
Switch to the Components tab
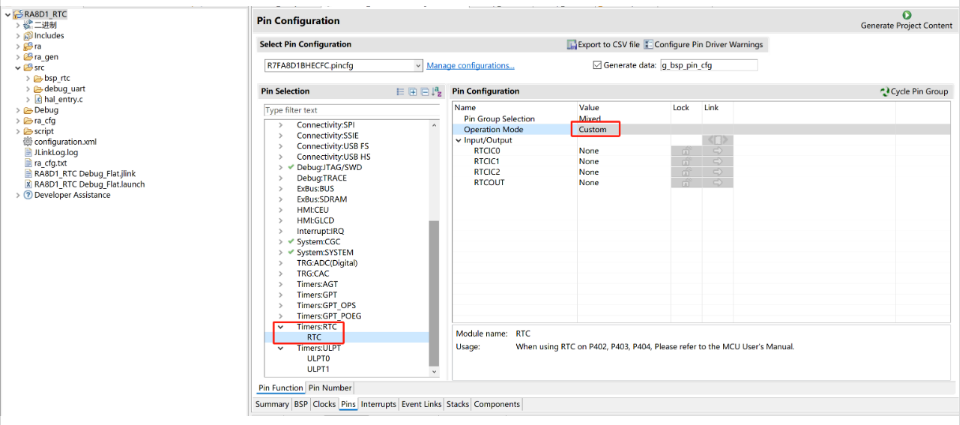pos(497,404)
